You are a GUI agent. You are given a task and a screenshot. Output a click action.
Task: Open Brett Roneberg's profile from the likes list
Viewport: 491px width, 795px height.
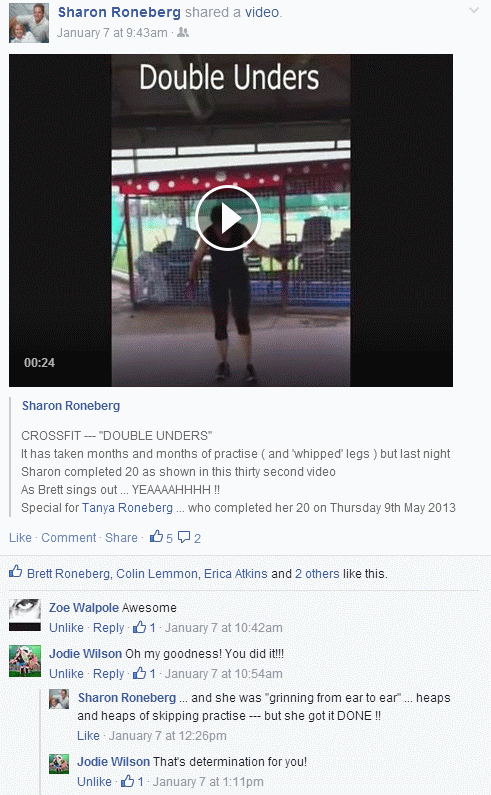coord(68,573)
